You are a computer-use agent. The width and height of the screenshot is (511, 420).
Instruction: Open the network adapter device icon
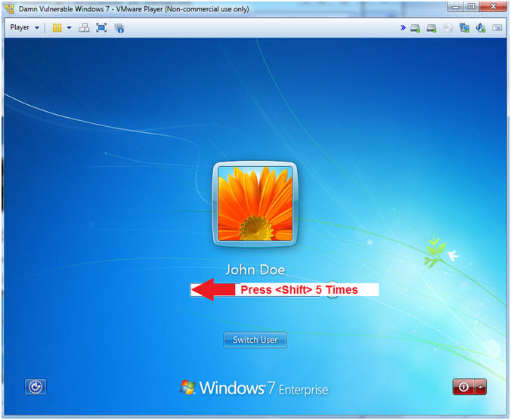click(464, 28)
